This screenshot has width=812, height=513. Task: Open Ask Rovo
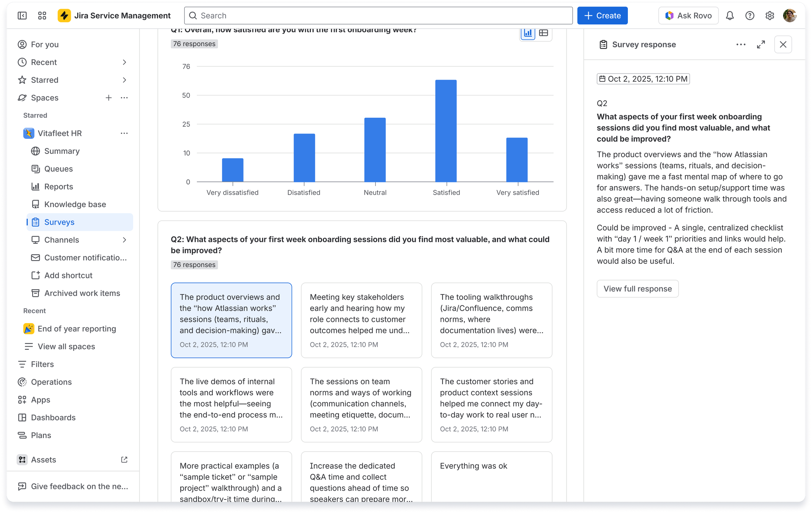[x=688, y=15]
